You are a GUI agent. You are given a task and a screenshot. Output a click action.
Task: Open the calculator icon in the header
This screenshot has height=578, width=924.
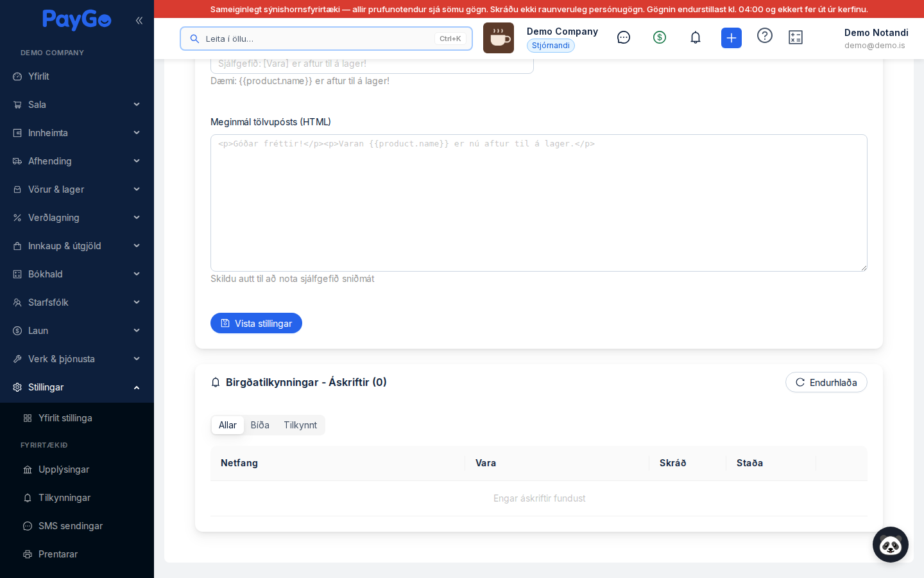(x=796, y=37)
